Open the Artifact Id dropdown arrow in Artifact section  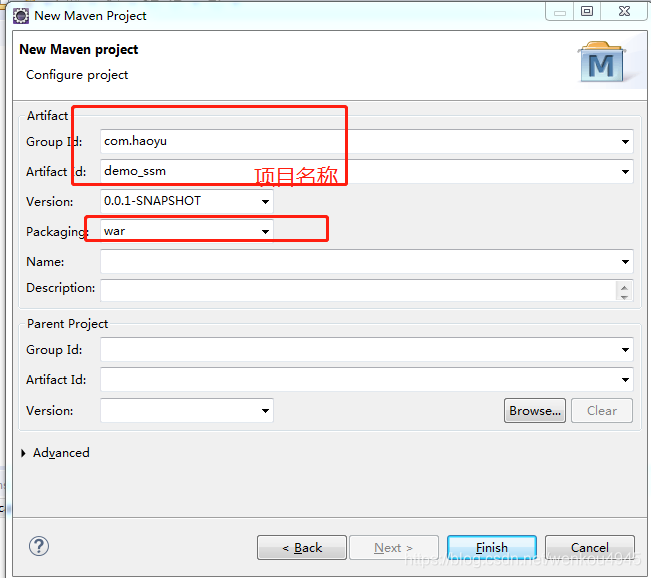tap(625, 171)
